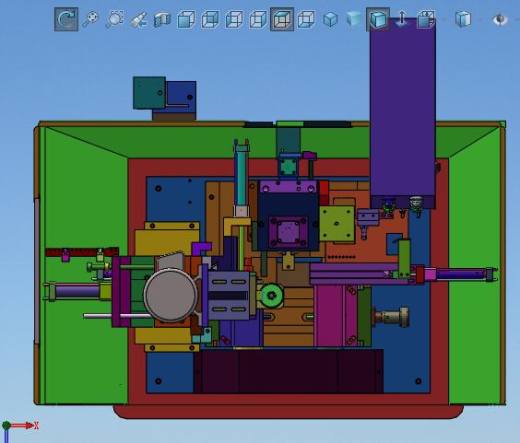Select the dark maroon panel at model bottom
This screenshot has width=520, height=443.
[x=289, y=371]
